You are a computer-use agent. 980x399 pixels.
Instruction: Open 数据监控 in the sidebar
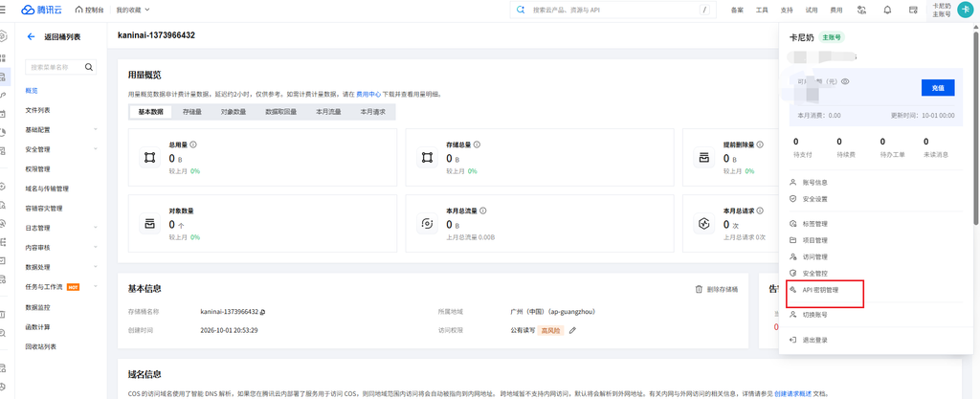click(37, 307)
